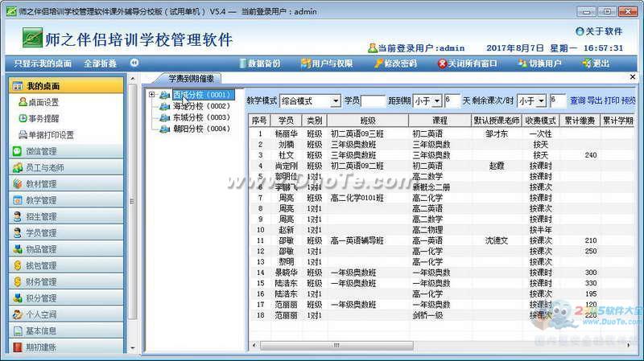Select row 14 student 景晓华
Image resolution: width=644 pixels, height=361 pixels.
(x=286, y=273)
